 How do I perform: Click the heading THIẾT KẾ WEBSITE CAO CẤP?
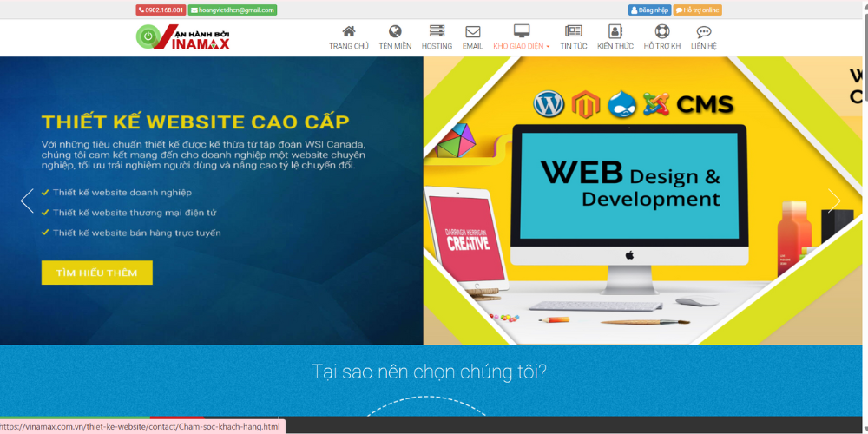coord(195,122)
